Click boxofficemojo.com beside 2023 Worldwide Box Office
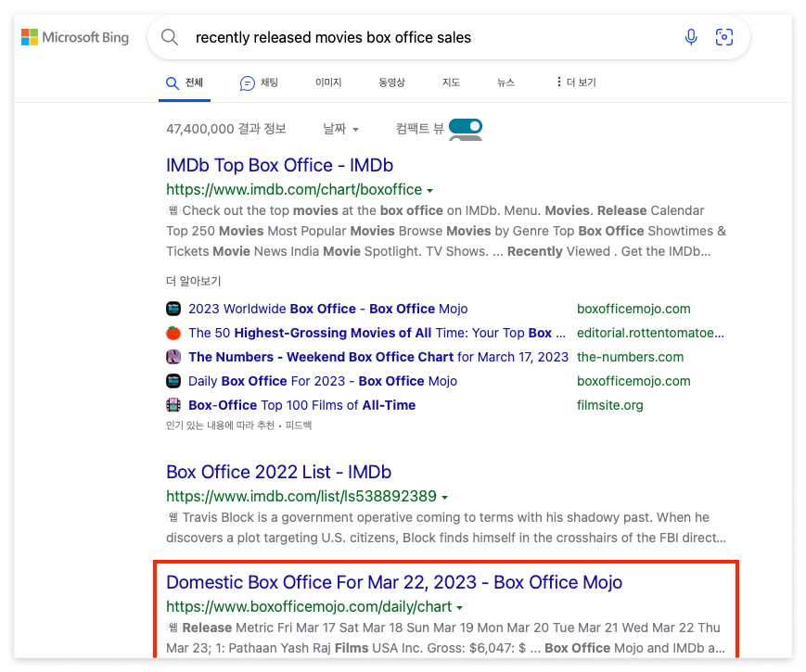The height and width of the screenshot is (672, 806). pyautogui.click(x=633, y=309)
